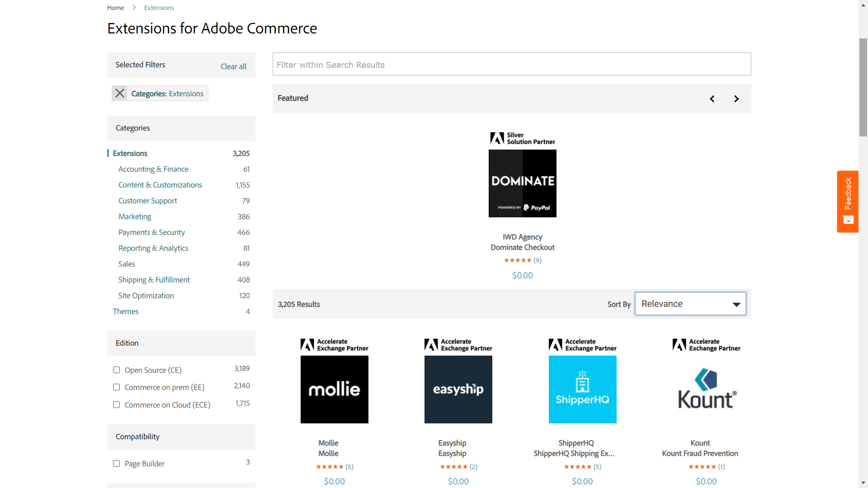The image size is (868, 488).
Task: Filter by Payments & Security category
Action: coord(151,232)
